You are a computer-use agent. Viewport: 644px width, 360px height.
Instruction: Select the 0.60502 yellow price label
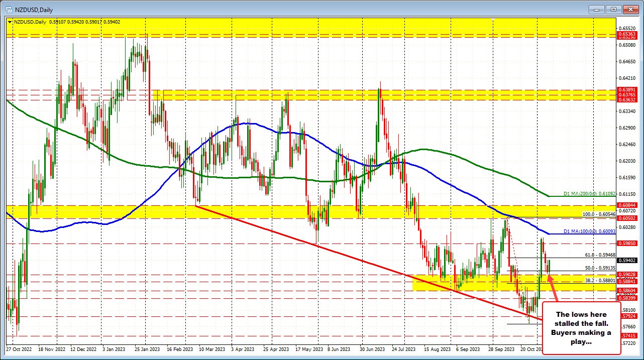(x=628, y=219)
